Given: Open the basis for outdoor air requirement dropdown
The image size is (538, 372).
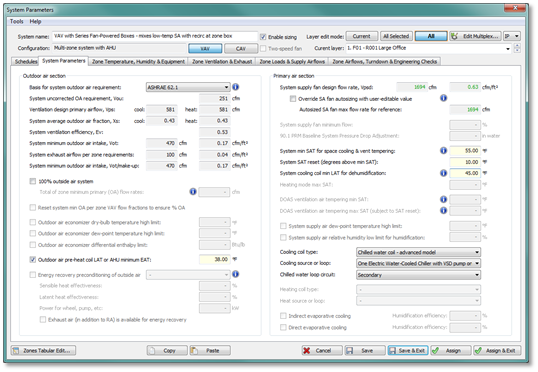Looking at the screenshot, I should coord(188,87).
